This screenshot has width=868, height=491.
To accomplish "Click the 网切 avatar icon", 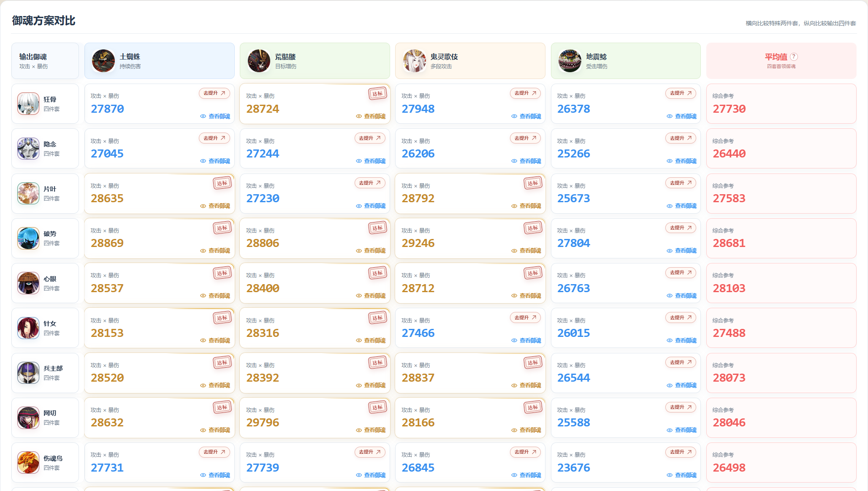I will (28, 418).
